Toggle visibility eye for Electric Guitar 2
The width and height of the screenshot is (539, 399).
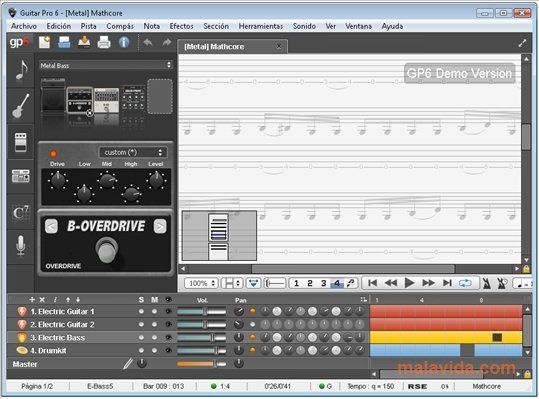(x=168, y=324)
